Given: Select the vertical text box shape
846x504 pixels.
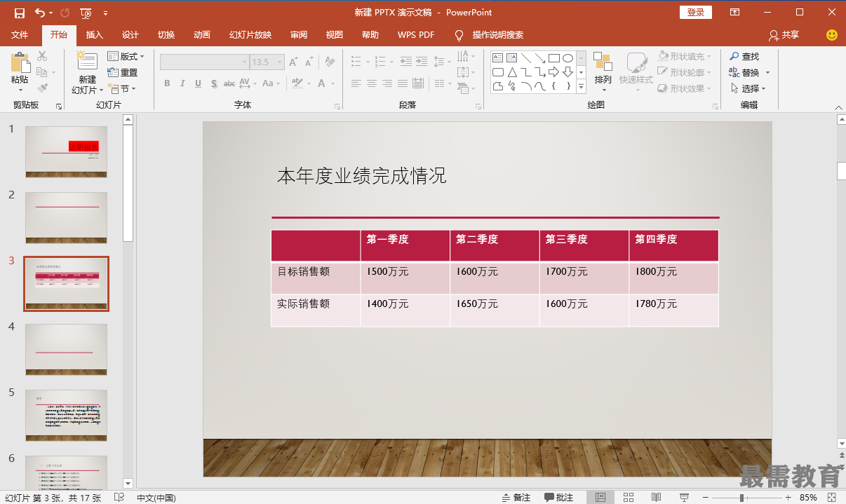Looking at the screenshot, I should (x=511, y=57).
